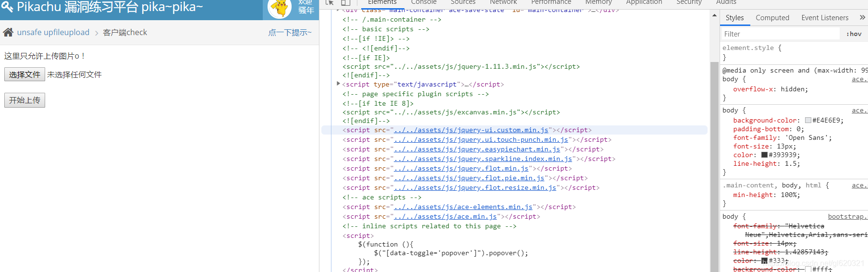The image size is (868, 272).
Task: Select the excanvas.min.js script line
Action: 451,112
